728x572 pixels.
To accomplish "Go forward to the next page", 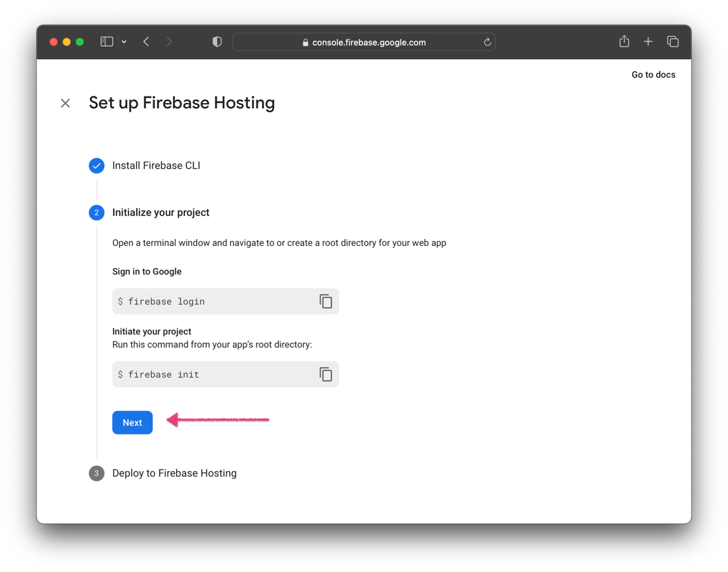I will [169, 42].
